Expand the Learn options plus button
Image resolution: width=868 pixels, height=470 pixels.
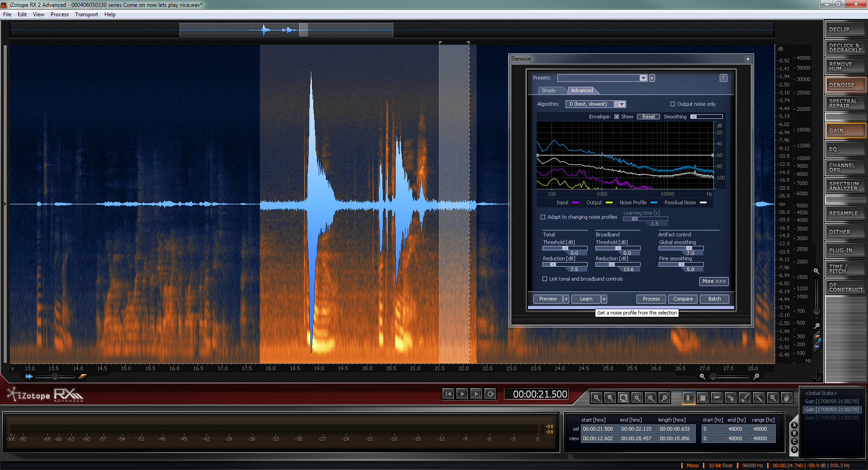point(604,299)
